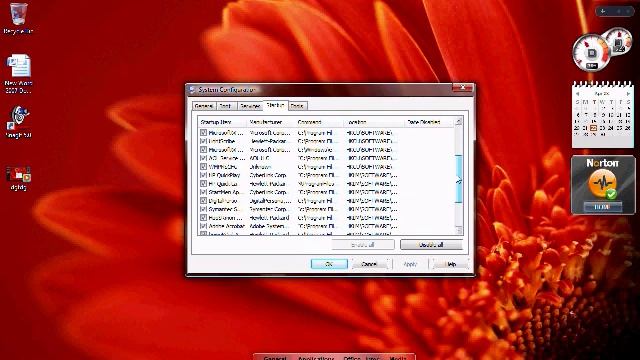Click the Cancel button
Screen dimensions: 640x360
point(369,264)
